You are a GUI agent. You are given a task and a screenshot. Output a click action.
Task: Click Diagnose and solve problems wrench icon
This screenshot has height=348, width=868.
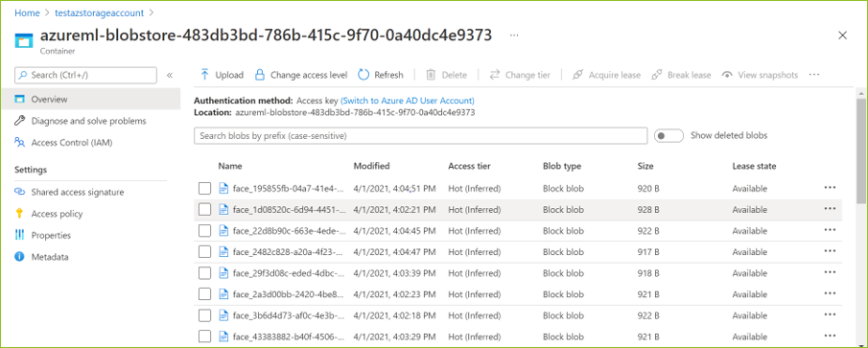click(x=20, y=121)
